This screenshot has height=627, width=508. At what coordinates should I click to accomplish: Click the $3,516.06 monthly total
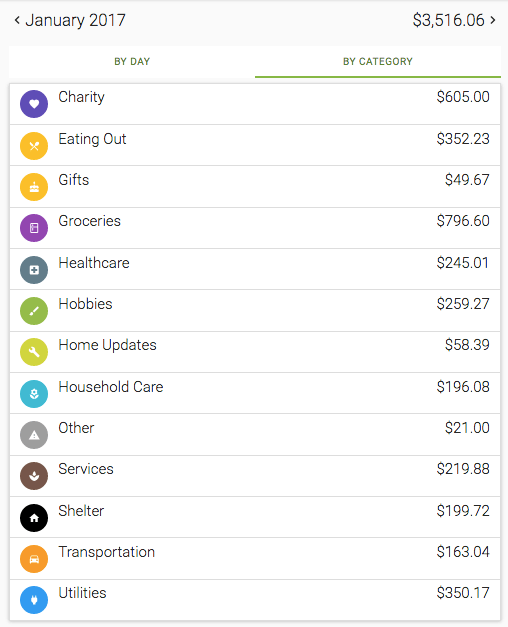(448, 20)
